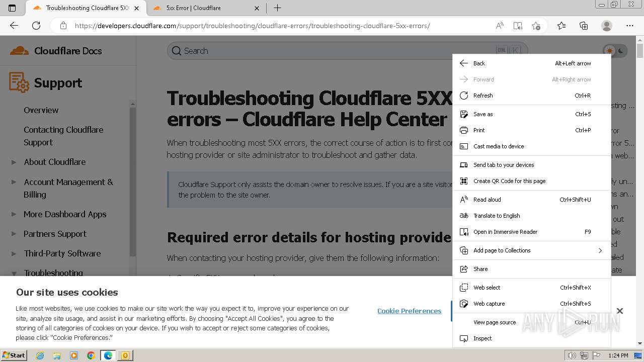Click the Read aloud icon in address bar
Image resolution: width=644 pixels, height=362 pixels.
(x=500, y=26)
